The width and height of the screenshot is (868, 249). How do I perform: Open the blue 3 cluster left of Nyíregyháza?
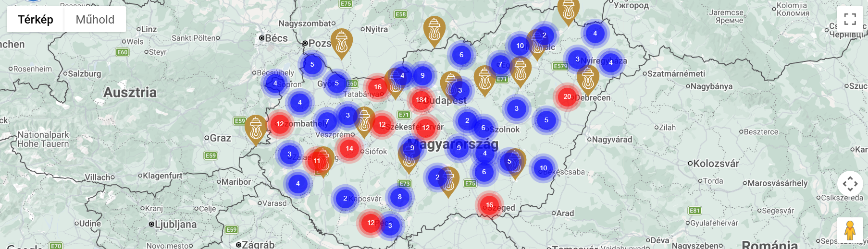pos(577,59)
